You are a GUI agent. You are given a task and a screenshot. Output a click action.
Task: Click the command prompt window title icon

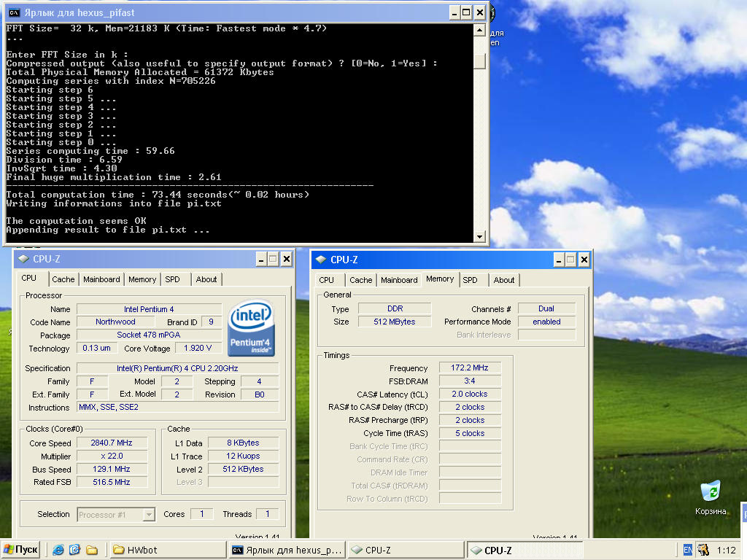point(15,12)
